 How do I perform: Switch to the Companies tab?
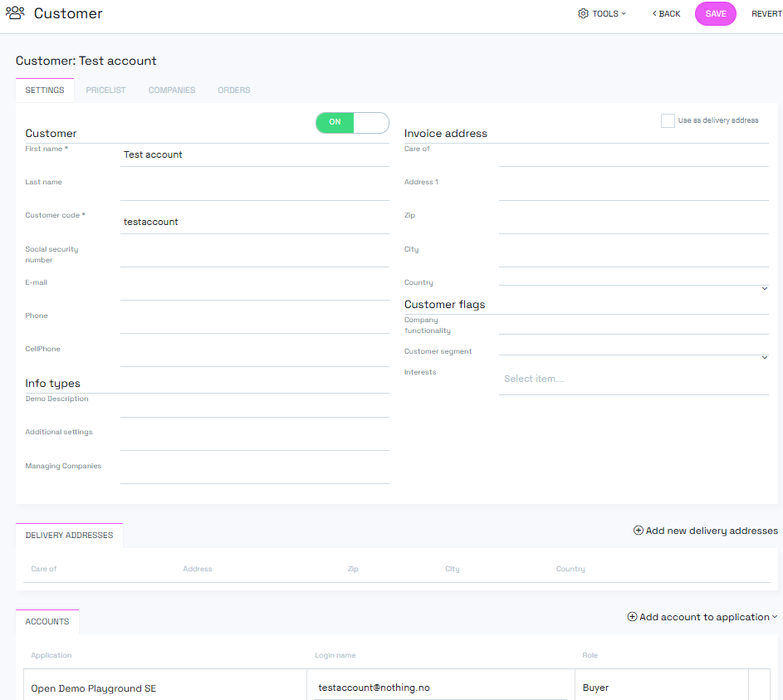(172, 90)
